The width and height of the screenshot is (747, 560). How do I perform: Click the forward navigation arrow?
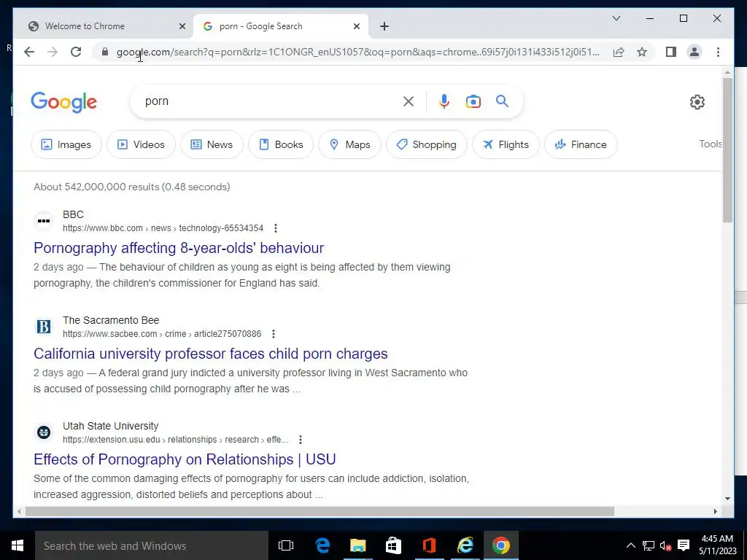[x=53, y=52]
